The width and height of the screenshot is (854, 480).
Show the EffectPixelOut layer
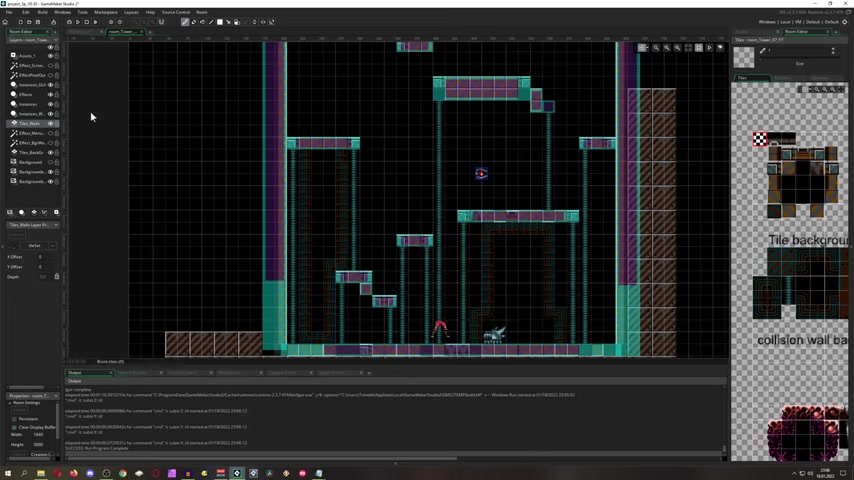click(x=50, y=75)
